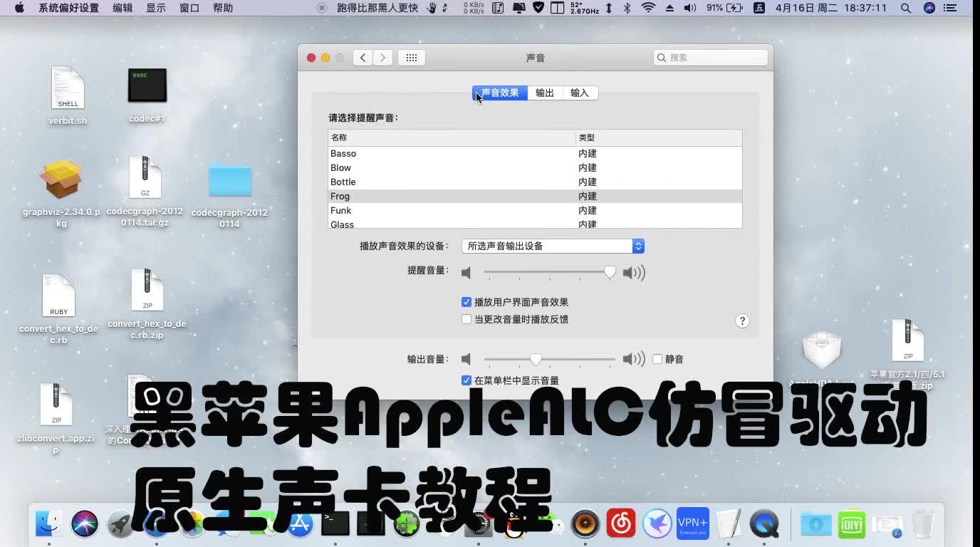Open Spotlight search in menu bar
Screen dimensions: 980x547
point(906,8)
